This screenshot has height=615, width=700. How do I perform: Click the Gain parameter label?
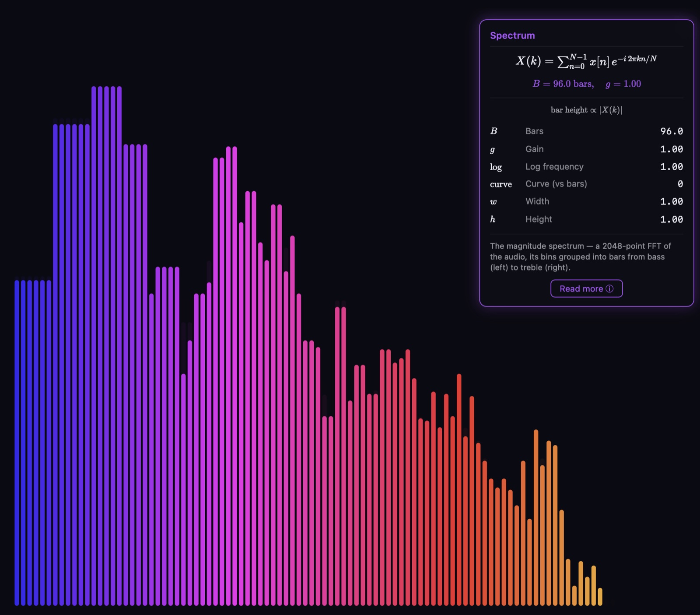(x=534, y=149)
